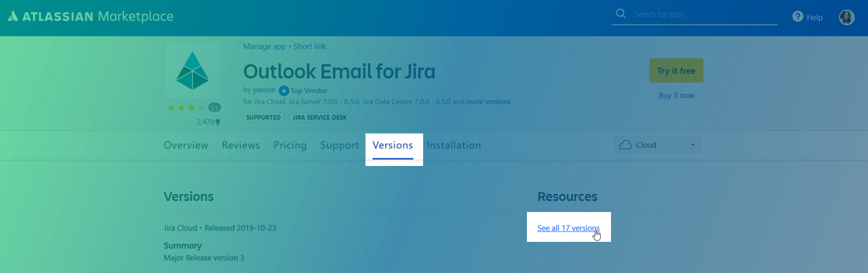Select the Installation tab
This screenshot has height=273, width=868.
454,145
